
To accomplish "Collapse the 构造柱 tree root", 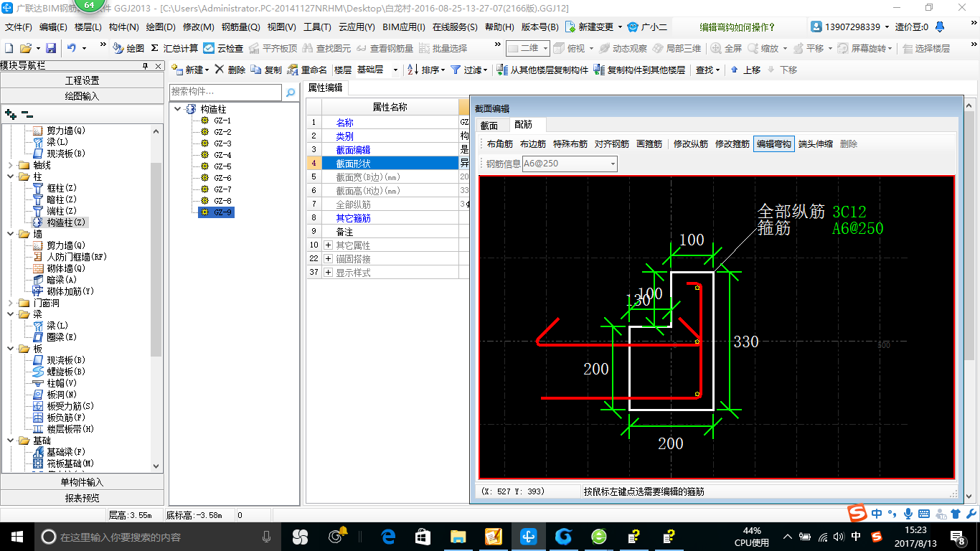I will pyautogui.click(x=177, y=109).
